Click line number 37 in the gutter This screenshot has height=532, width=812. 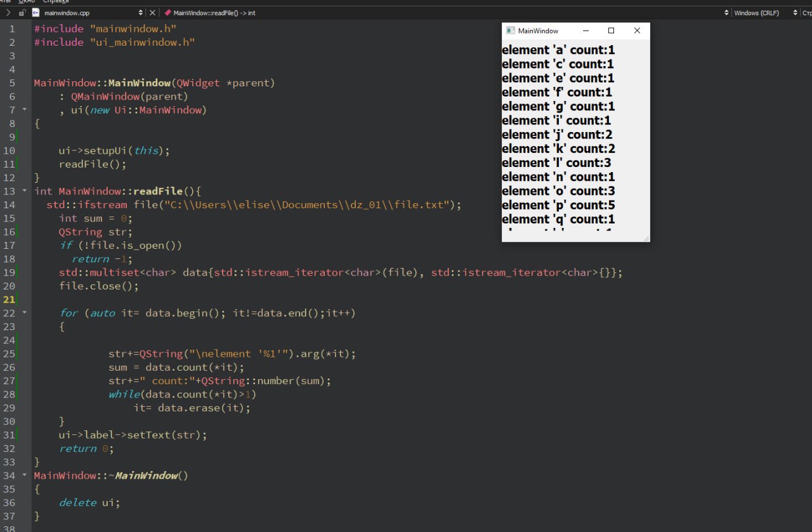pyautogui.click(x=9, y=516)
